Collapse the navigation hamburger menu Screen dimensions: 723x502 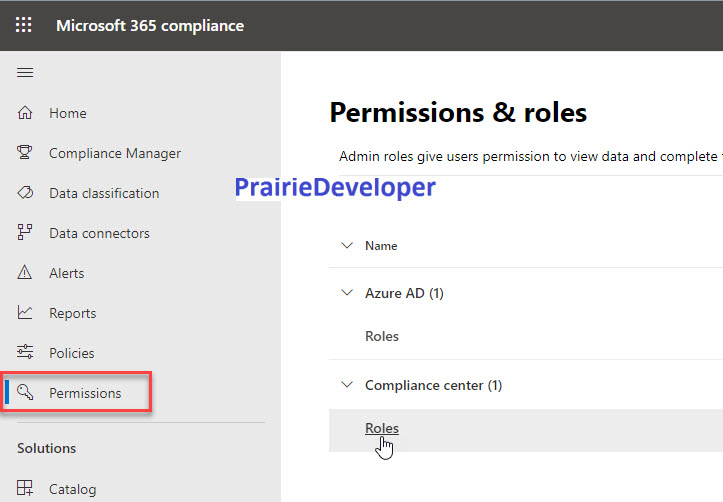click(x=25, y=73)
